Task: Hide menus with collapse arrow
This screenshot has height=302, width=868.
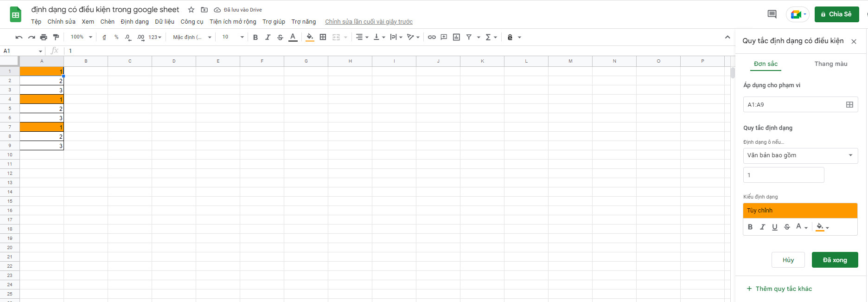Action: [x=728, y=37]
